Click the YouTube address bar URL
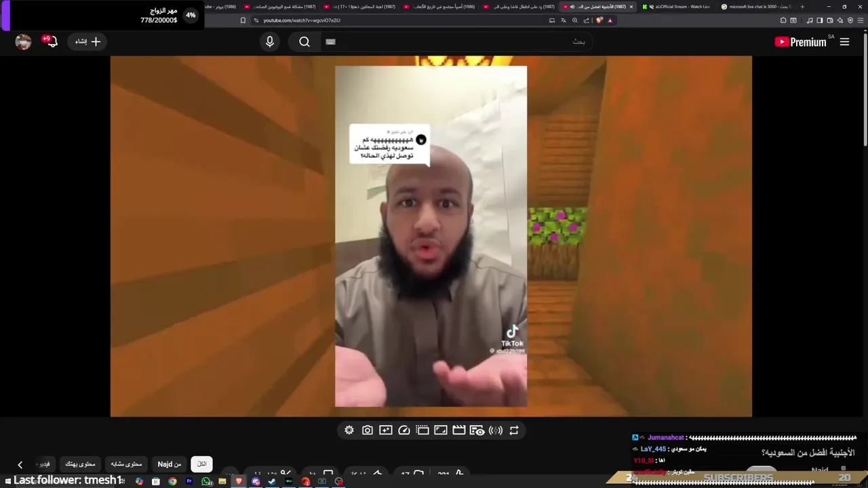Screen dimensions: 868x488 (x=302, y=20)
